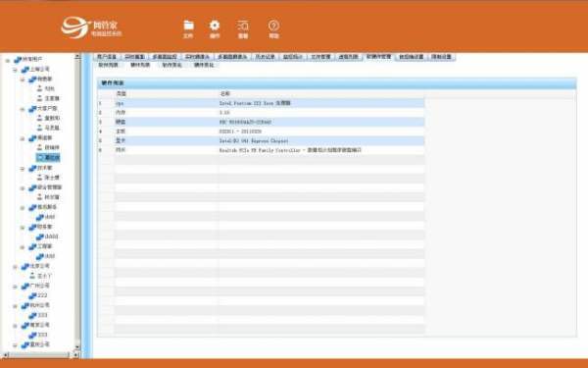The image size is (588, 368).
Task: Collapse the 上海公司 tree node
Action: (x=15, y=70)
